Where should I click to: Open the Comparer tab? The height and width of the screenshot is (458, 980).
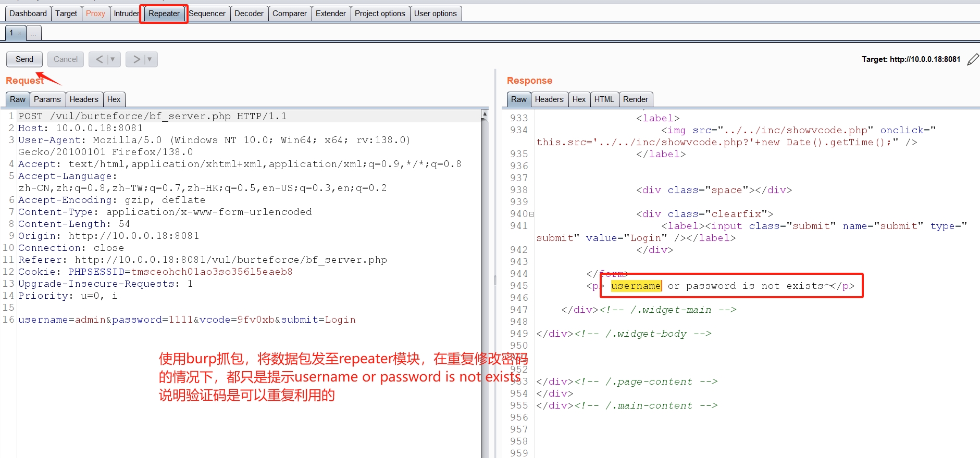(290, 14)
